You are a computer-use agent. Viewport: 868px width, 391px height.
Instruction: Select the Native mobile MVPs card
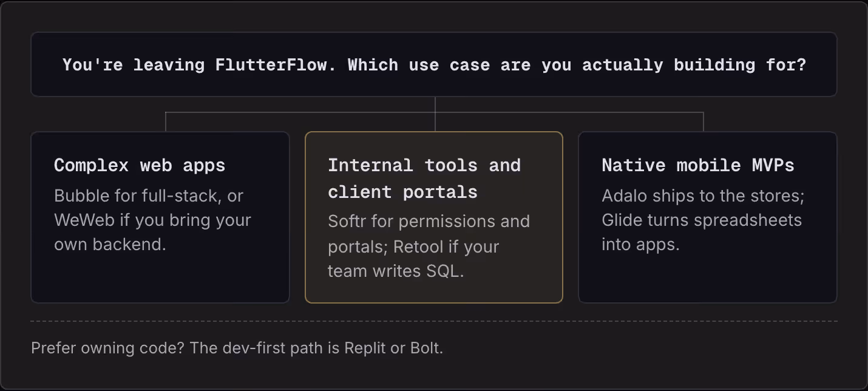pos(708,217)
